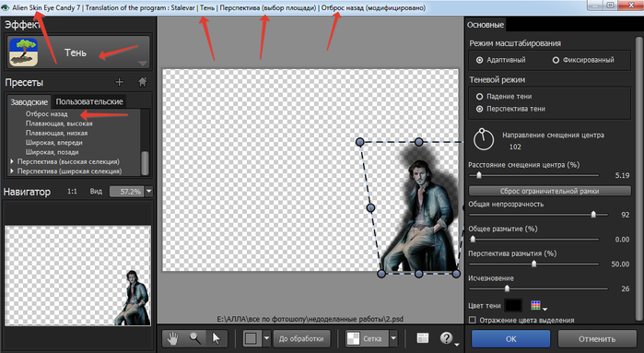The image size is (644, 353).
Task: Click the До обработки button
Action: [x=301, y=338]
